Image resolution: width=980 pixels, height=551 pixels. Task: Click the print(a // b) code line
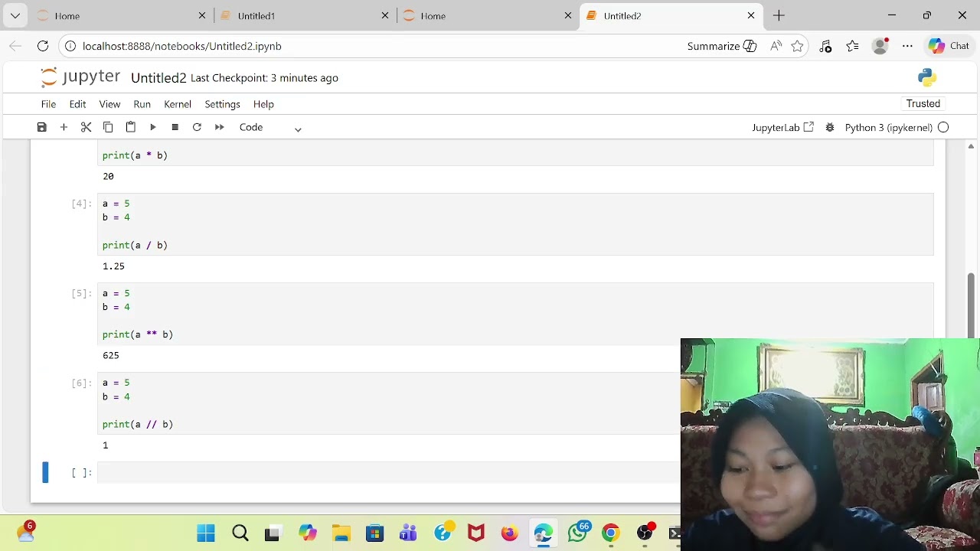138,424
